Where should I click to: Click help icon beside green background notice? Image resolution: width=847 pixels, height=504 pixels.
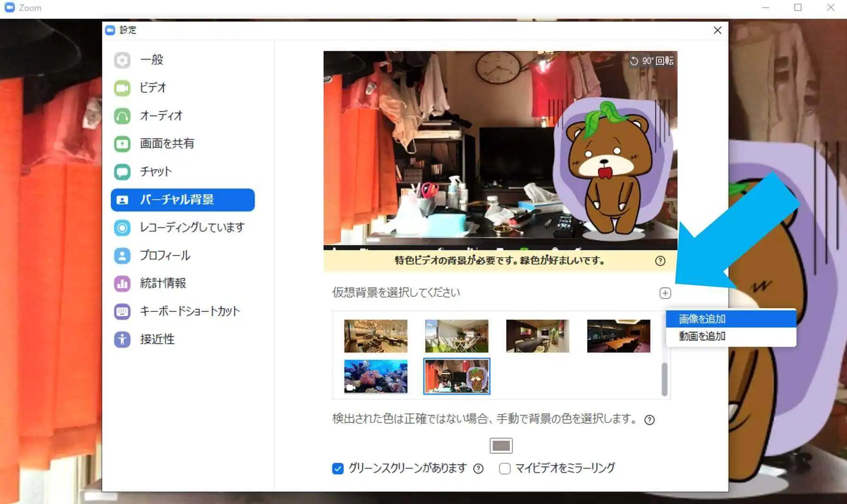(660, 261)
